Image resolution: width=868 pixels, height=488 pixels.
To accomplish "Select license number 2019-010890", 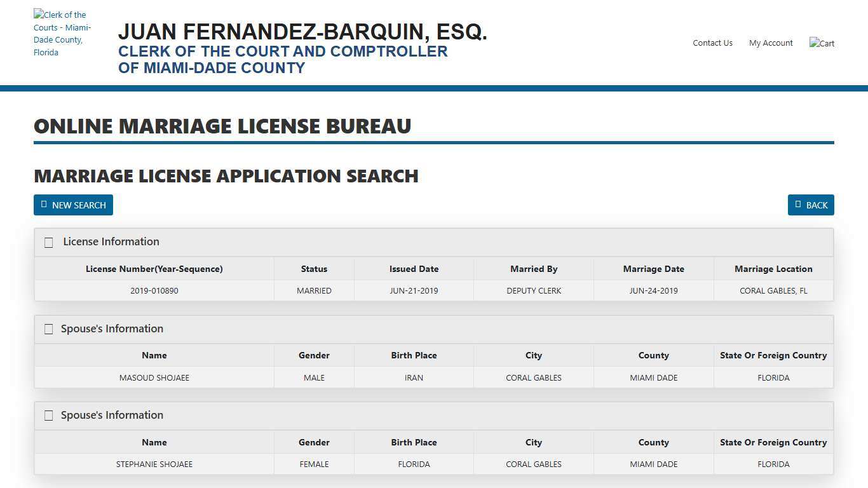I will click(x=154, y=290).
